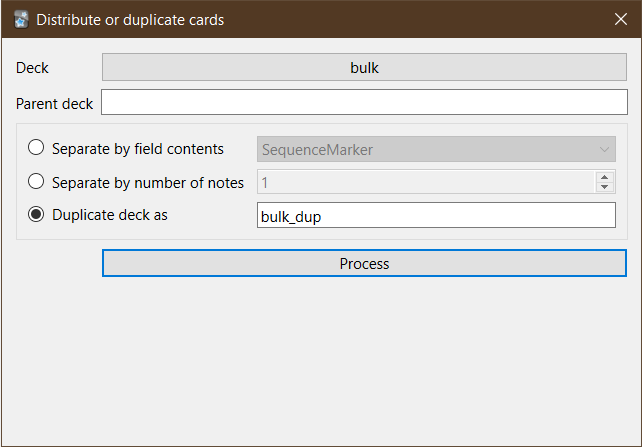Click the Deck label text
This screenshot has width=642, height=447.
pos(32,68)
